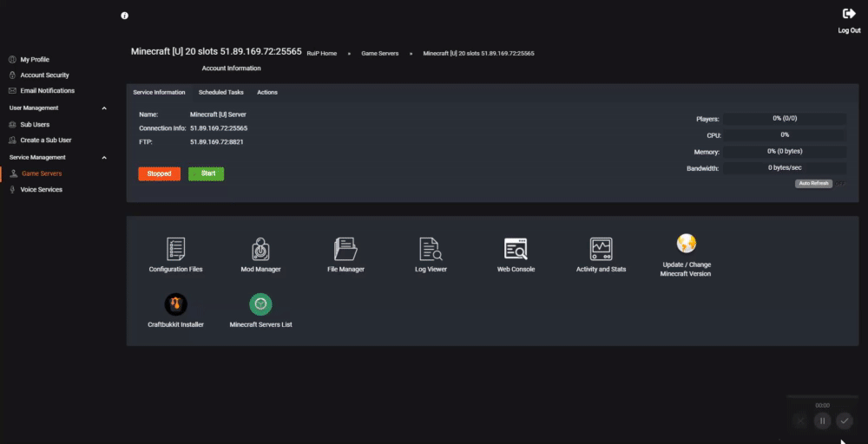
Task: Open the Log Viewer icon
Action: [431, 249]
